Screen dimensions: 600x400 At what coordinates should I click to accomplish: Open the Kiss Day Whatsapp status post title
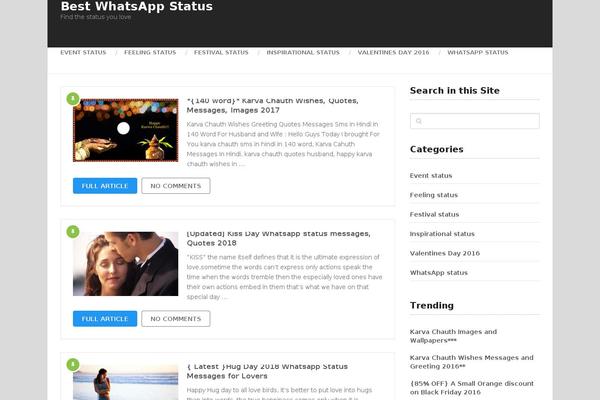(x=279, y=238)
